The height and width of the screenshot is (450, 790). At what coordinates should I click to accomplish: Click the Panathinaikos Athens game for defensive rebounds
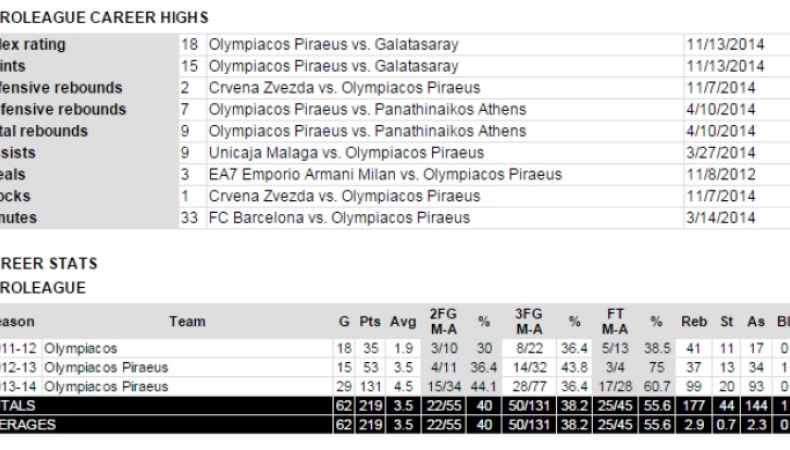coord(367,109)
